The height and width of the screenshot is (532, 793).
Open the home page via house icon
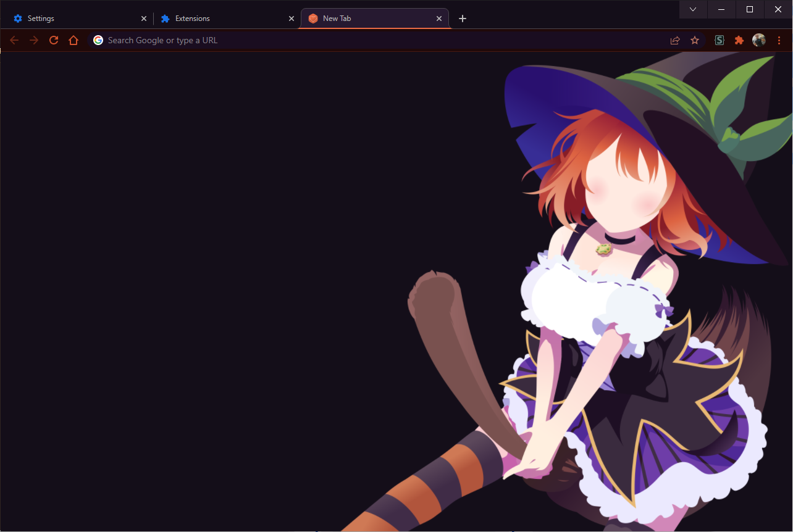pyautogui.click(x=73, y=40)
